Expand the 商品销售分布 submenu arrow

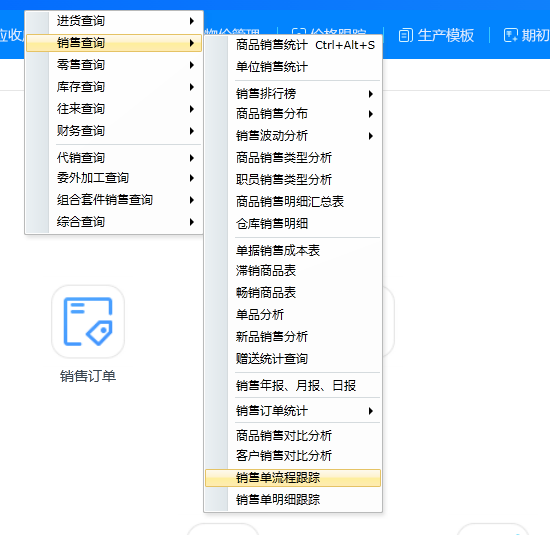point(370,114)
